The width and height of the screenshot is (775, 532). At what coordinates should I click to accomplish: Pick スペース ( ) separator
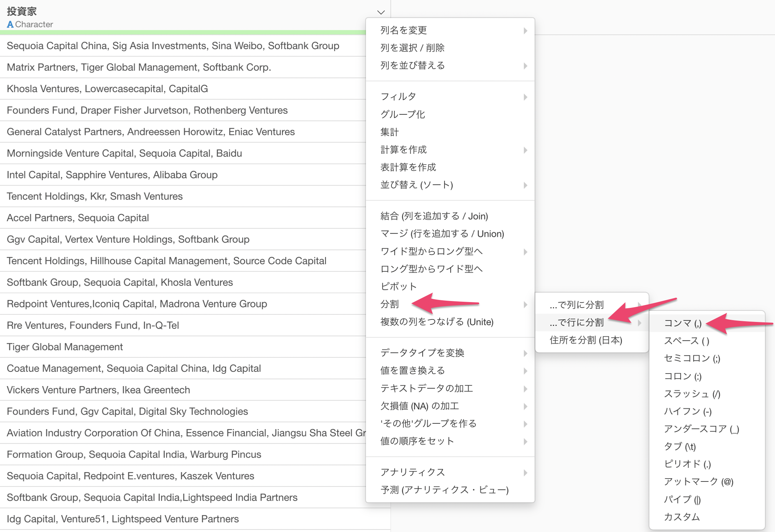[707, 341]
